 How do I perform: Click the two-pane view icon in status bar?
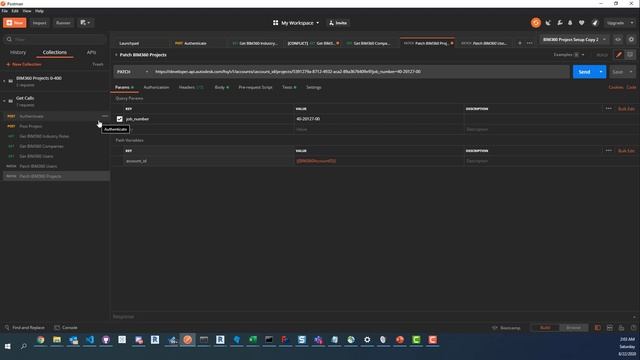click(x=609, y=328)
